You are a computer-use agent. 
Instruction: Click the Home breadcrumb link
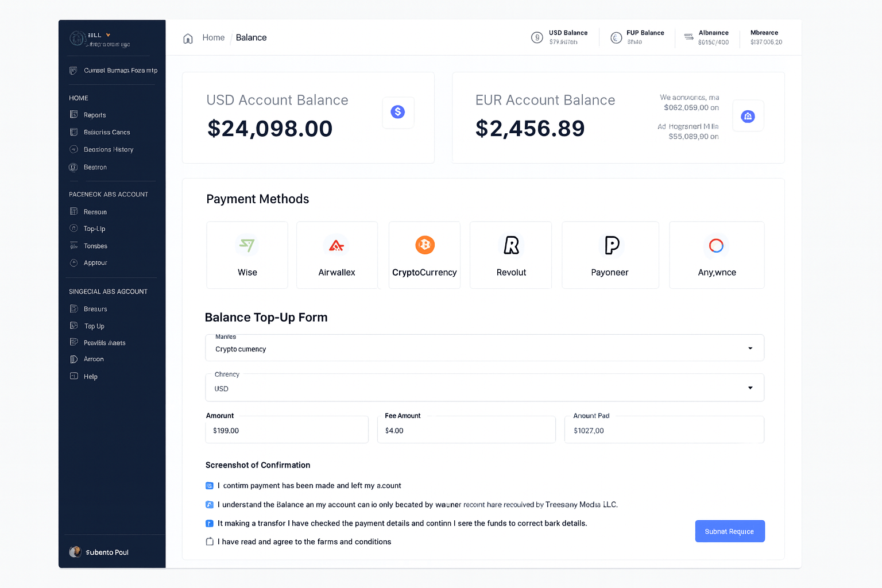point(213,38)
